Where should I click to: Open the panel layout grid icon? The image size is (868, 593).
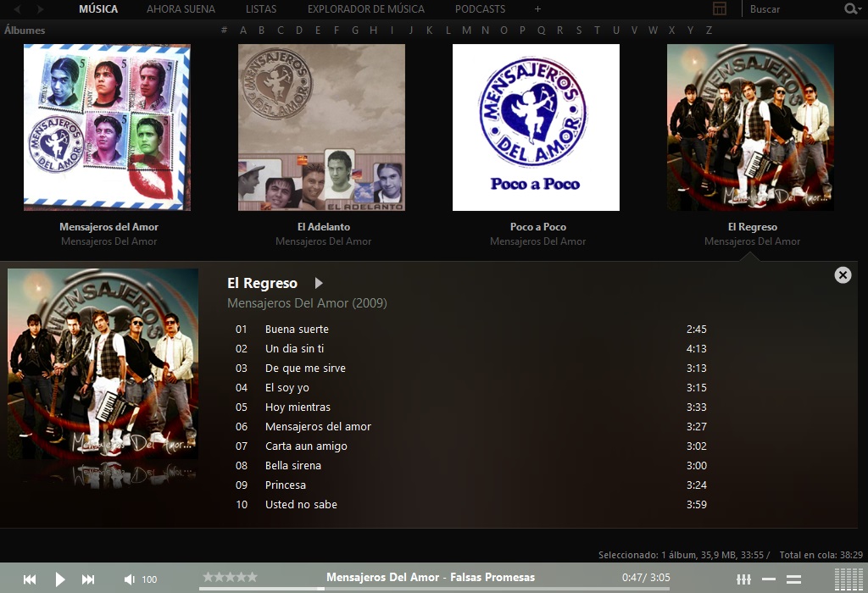pos(719,8)
